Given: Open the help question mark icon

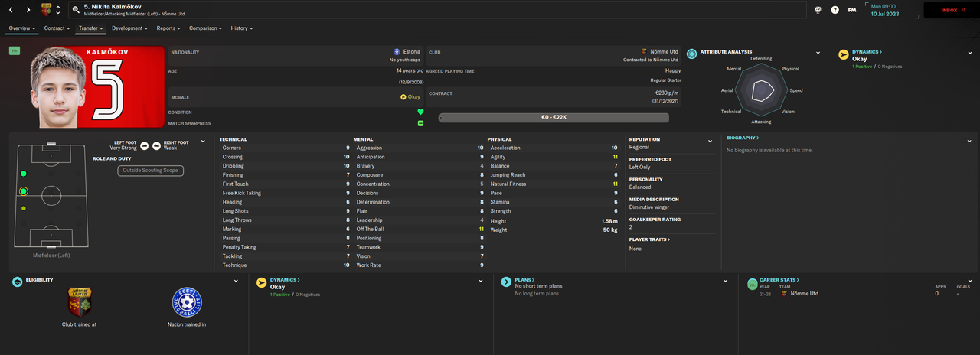Looking at the screenshot, I should pos(835,10).
